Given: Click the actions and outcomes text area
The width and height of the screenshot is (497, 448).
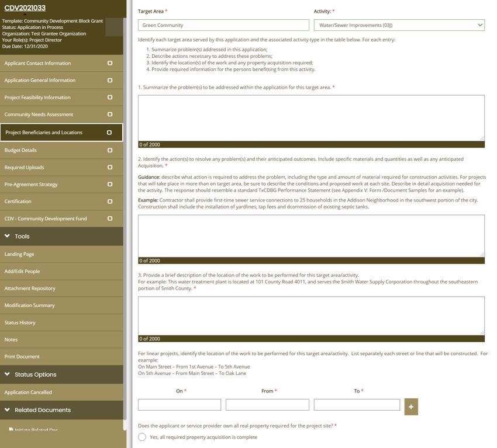Looking at the screenshot, I should 311,236.
